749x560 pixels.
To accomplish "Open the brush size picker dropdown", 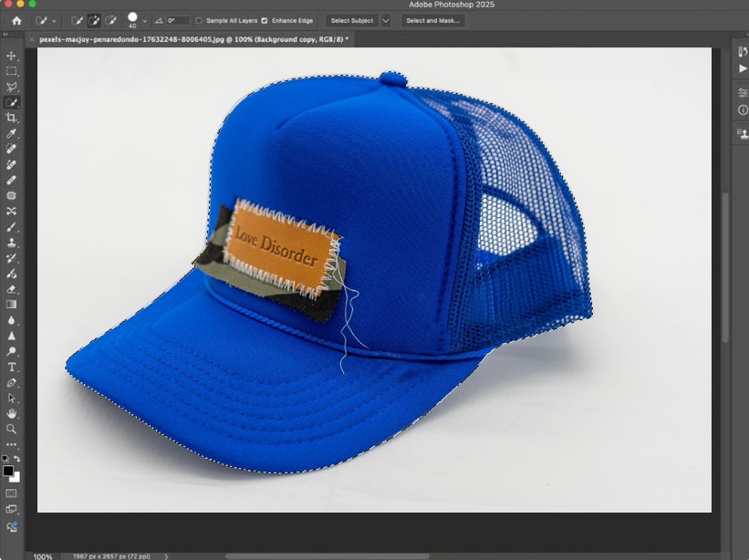I will 144,20.
